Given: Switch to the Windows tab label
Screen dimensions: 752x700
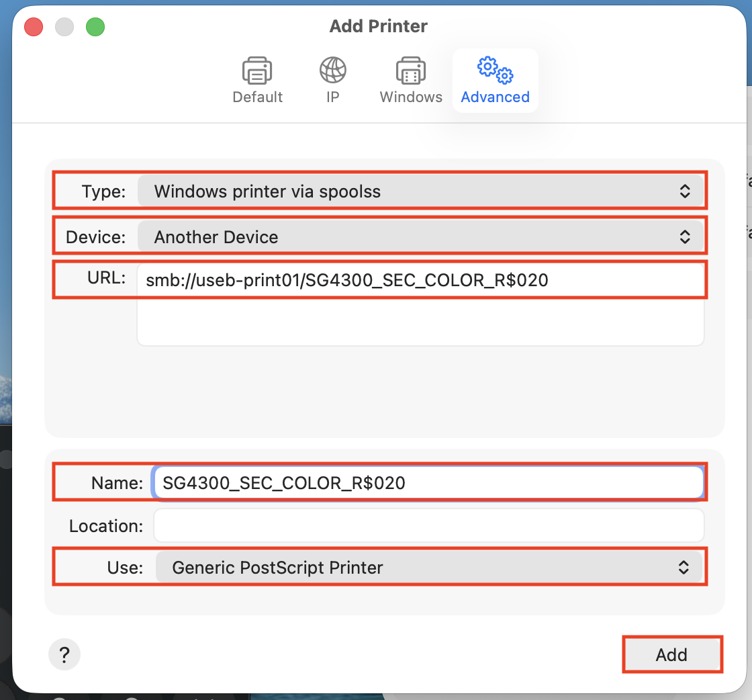Looking at the screenshot, I should point(410,97).
